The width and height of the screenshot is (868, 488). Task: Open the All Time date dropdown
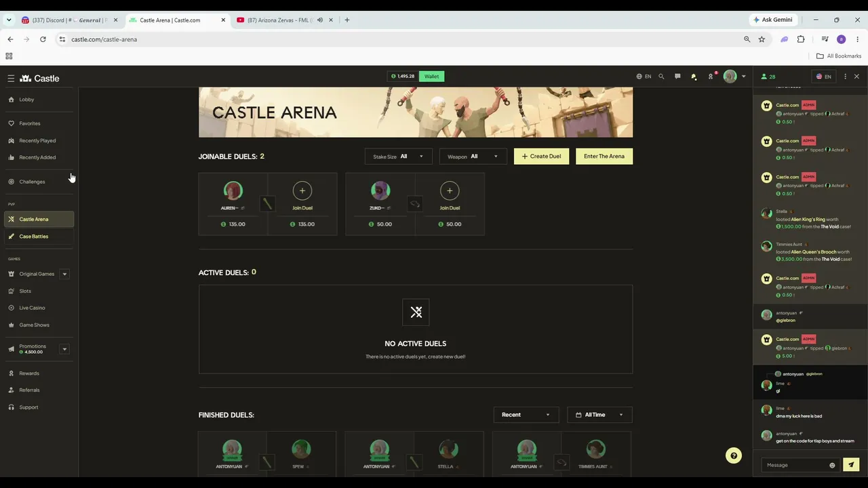[599, 415]
